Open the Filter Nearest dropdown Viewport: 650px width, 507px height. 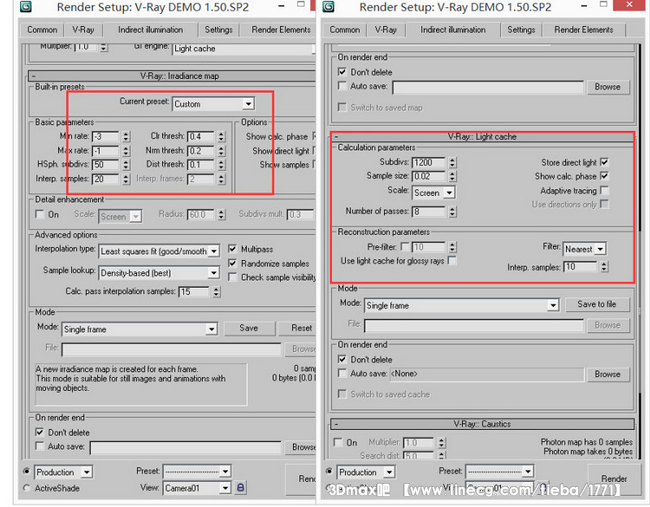click(585, 249)
